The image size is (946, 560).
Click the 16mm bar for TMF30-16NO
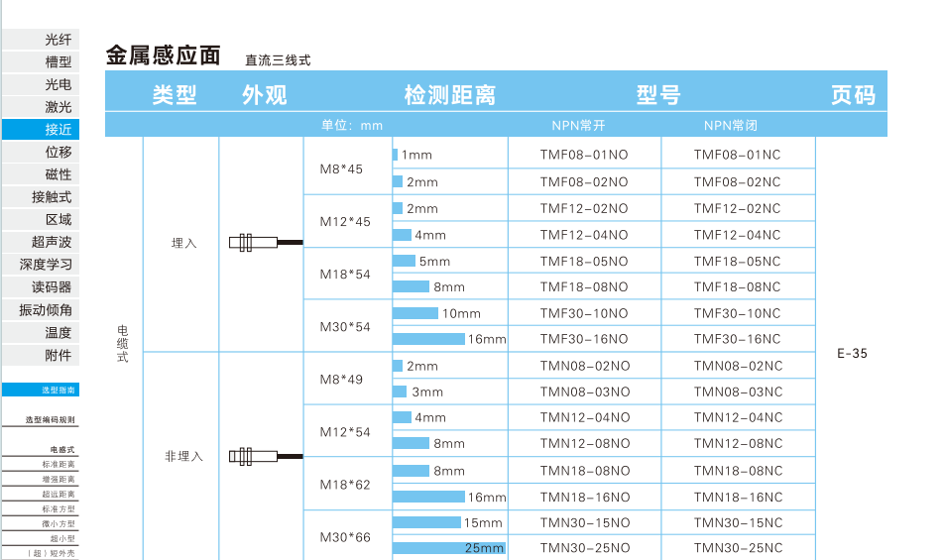point(428,339)
